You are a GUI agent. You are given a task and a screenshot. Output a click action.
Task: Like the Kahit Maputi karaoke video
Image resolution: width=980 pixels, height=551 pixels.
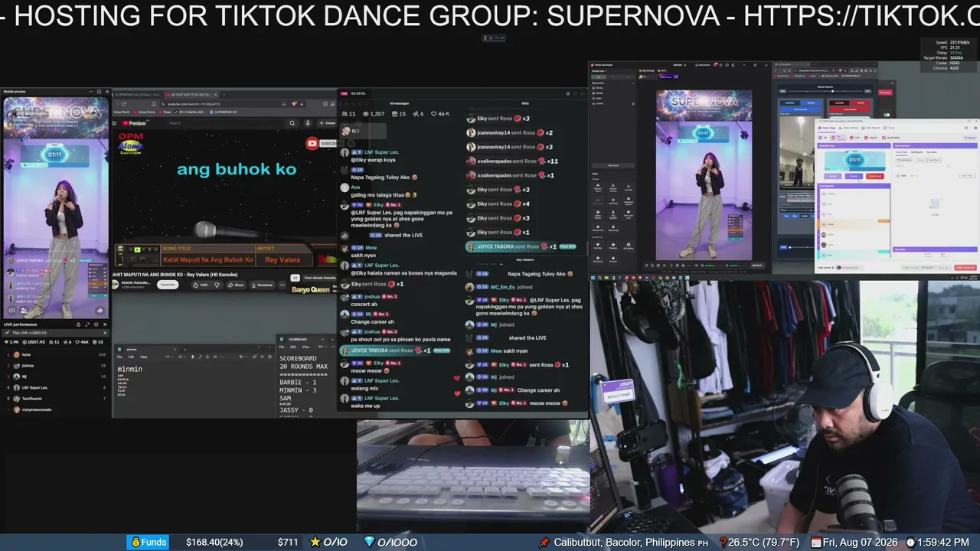click(201, 285)
